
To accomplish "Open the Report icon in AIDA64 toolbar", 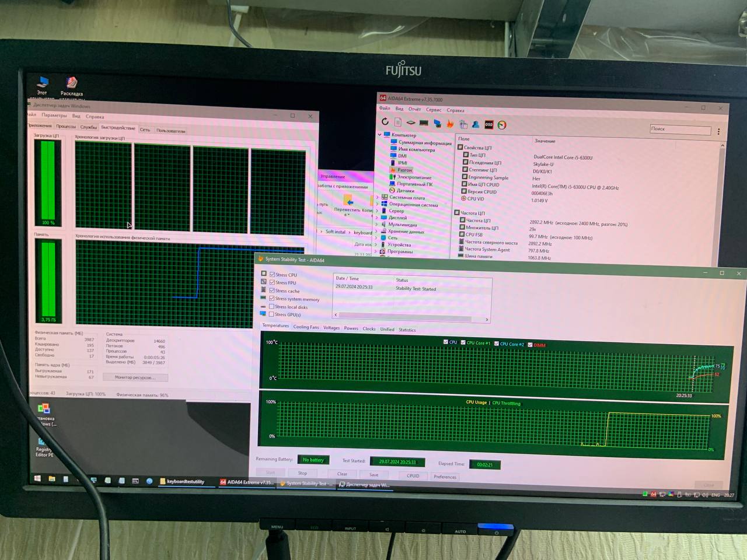I will [x=398, y=122].
